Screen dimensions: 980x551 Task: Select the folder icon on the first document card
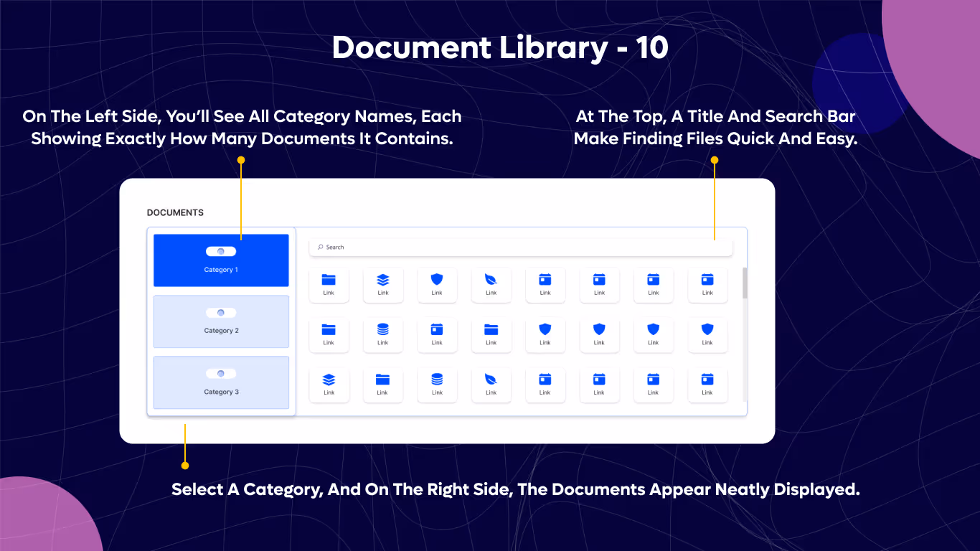click(x=329, y=281)
